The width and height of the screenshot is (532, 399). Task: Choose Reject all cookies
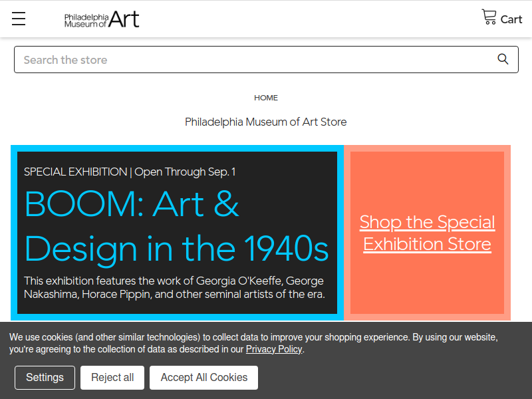coord(112,377)
